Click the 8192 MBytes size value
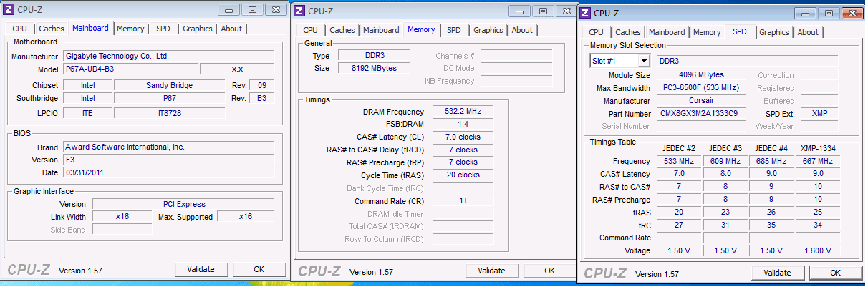This screenshot has width=868, height=287. (373, 69)
